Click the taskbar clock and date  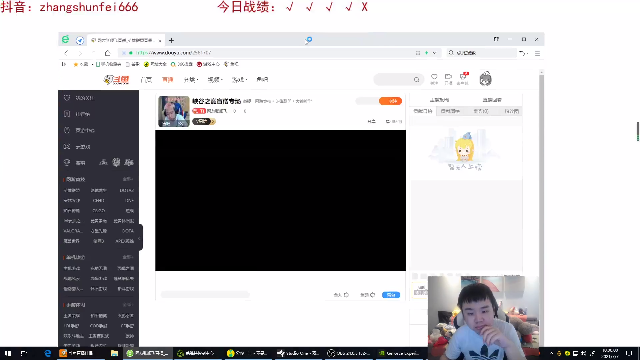coord(610,353)
